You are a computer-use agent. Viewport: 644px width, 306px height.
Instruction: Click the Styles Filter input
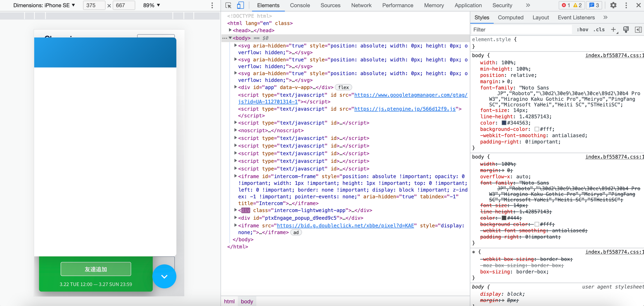pos(522,30)
